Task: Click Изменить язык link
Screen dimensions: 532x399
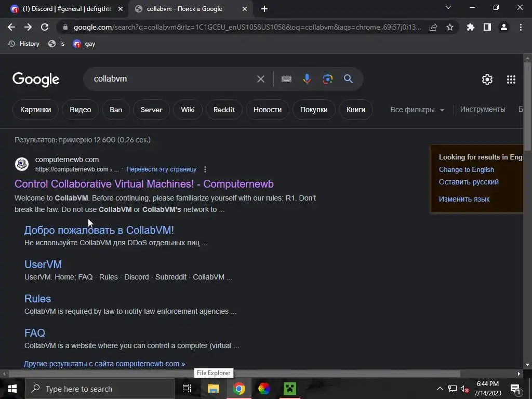Action: coord(464,199)
